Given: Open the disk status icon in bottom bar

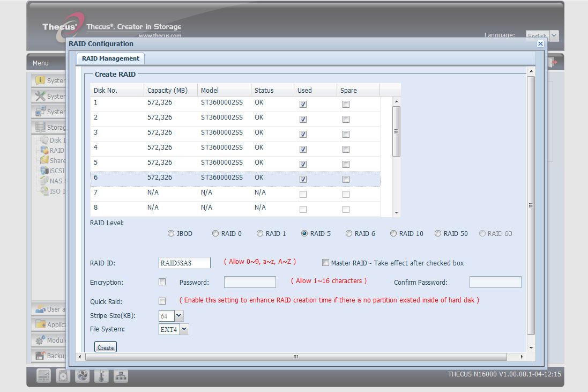Looking at the screenshot, I should (x=63, y=376).
